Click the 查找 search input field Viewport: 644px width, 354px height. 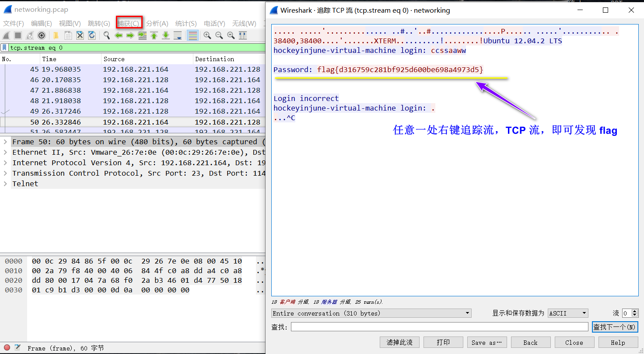point(440,327)
